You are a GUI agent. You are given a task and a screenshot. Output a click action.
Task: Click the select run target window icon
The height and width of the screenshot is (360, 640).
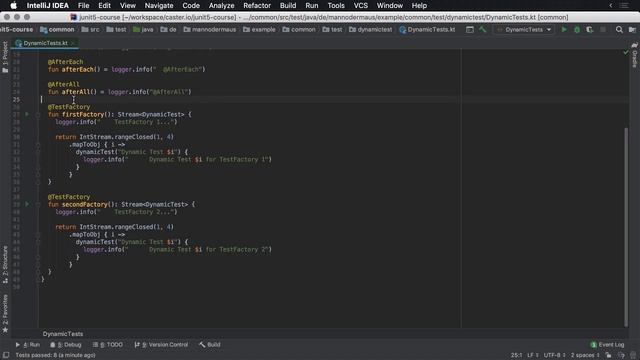pyautogui.click(x=470, y=30)
